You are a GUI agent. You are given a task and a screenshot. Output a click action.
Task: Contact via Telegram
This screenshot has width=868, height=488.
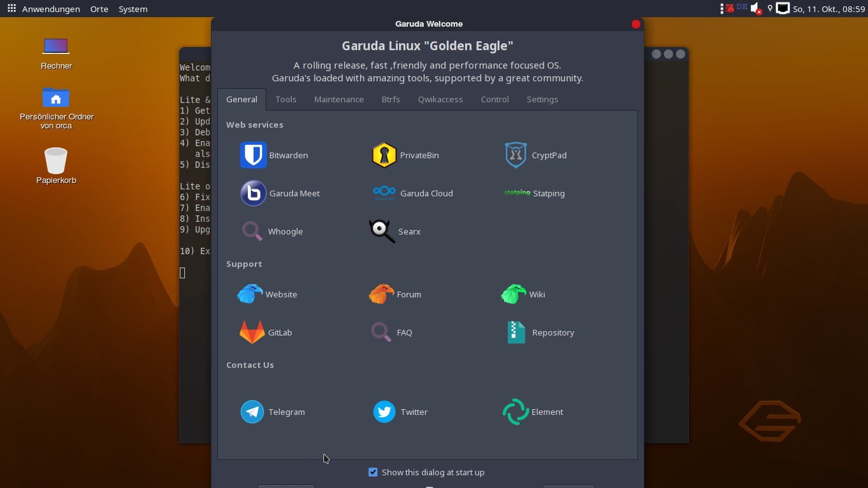[x=273, y=412]
